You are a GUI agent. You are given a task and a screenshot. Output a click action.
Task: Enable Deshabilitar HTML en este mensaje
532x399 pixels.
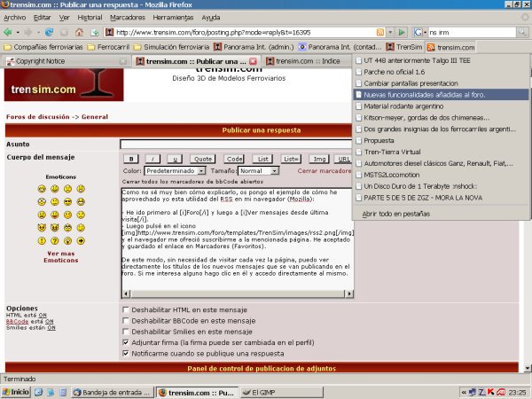click(x=125, y=309)
